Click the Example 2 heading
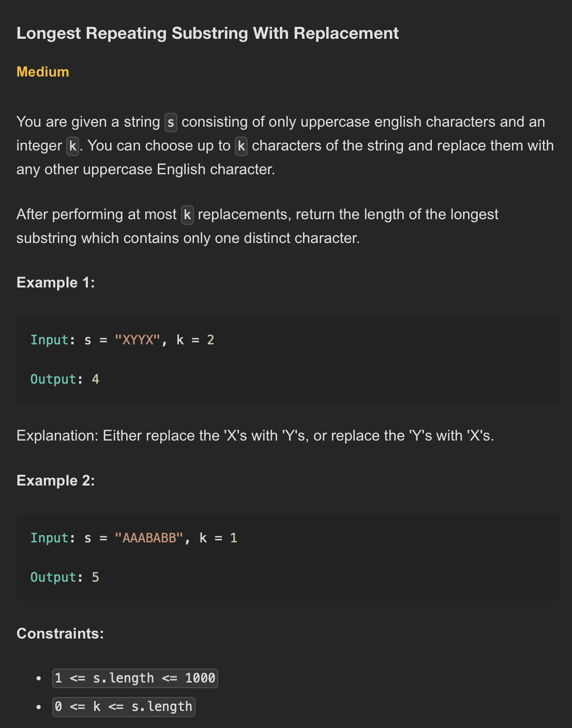This screenshot has width=572, height=728. tap(56, 481)
